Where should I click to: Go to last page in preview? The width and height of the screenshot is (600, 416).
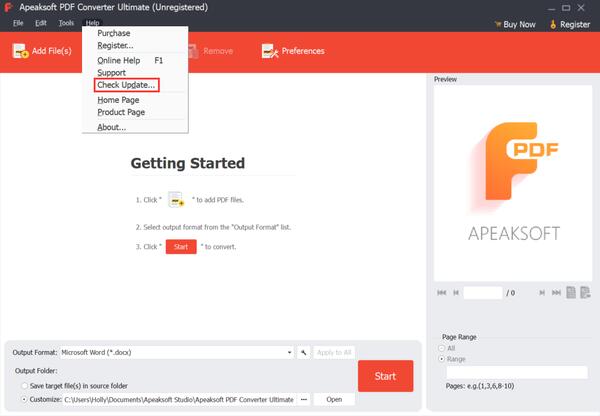tap(556, 293)
